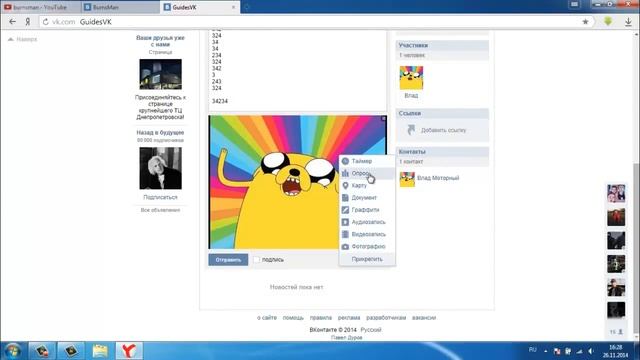Open Назад в будущее ad title

coord(160,133)
